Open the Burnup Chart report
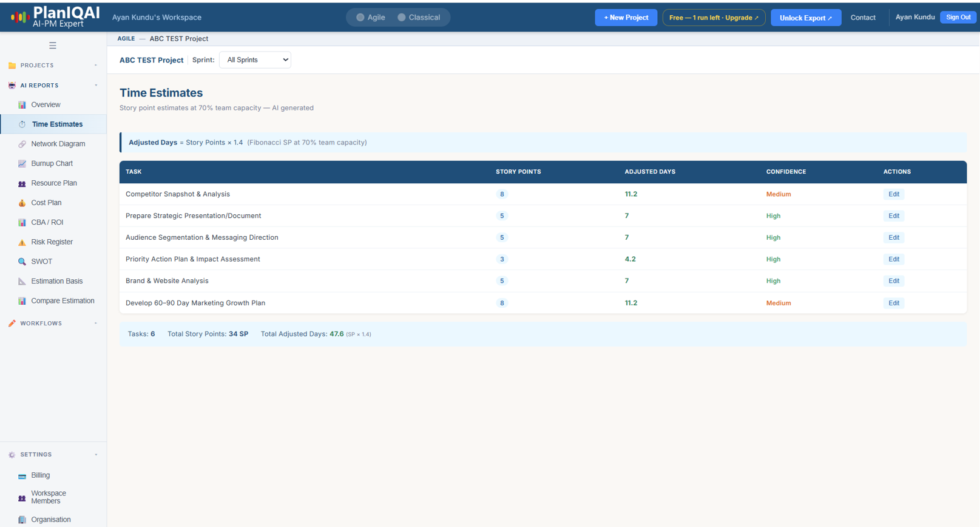980x527 pixels. [52, 163]
